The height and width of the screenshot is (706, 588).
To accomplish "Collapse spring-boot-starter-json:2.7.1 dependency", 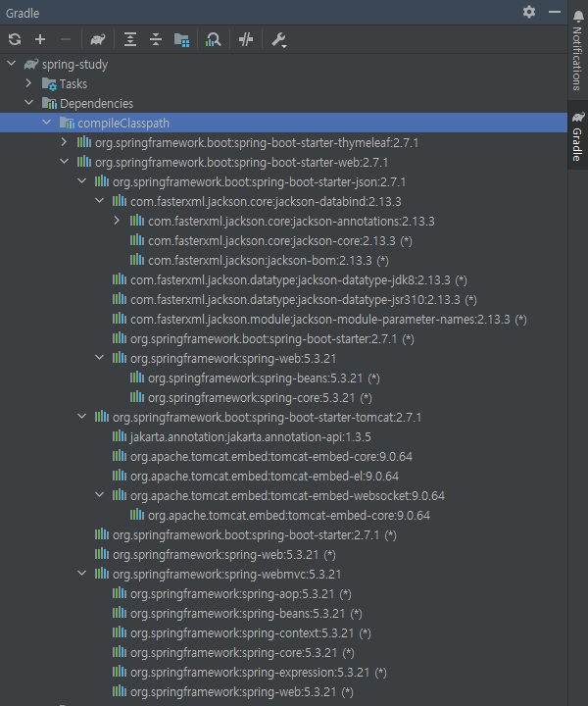I will coord(82,181).
